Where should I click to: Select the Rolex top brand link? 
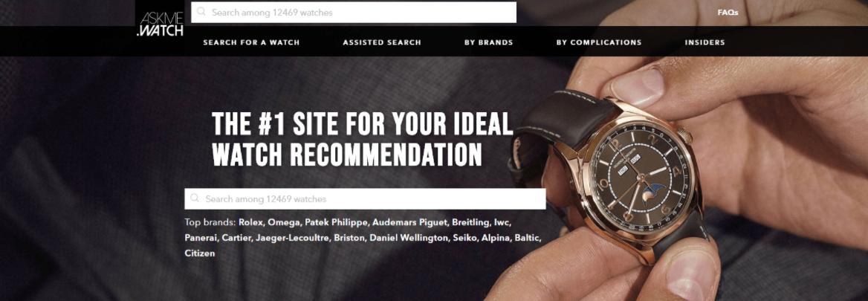(252, 222)
